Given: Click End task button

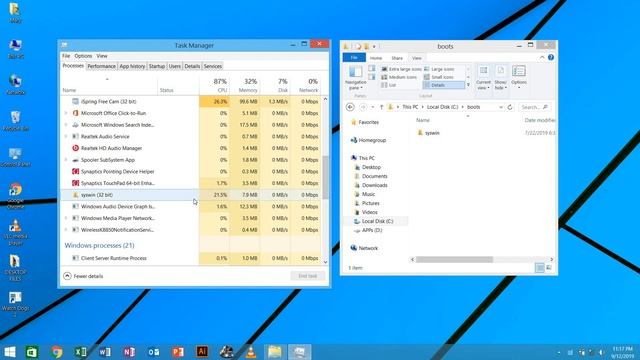Looking at the screenshot, I should tap(308, 276).
